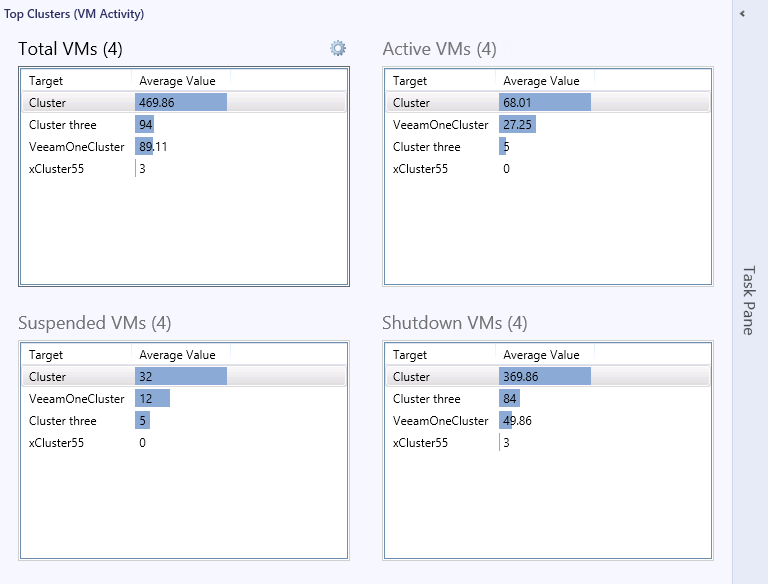
Task: Click the 68.01 bar in Active VMs
Action: click(x=545, y=103)
